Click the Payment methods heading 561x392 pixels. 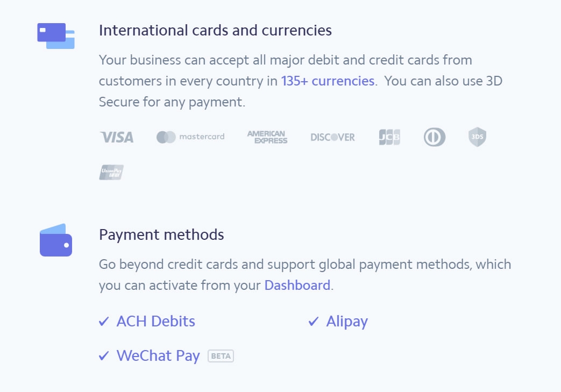161,234
